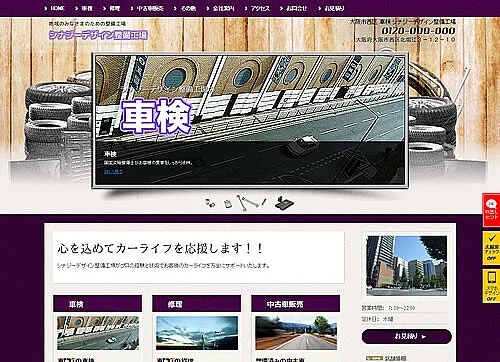Open the 修理 card road thumbnail
Viewport: 500px width, 362px height.
pos(197,333)
